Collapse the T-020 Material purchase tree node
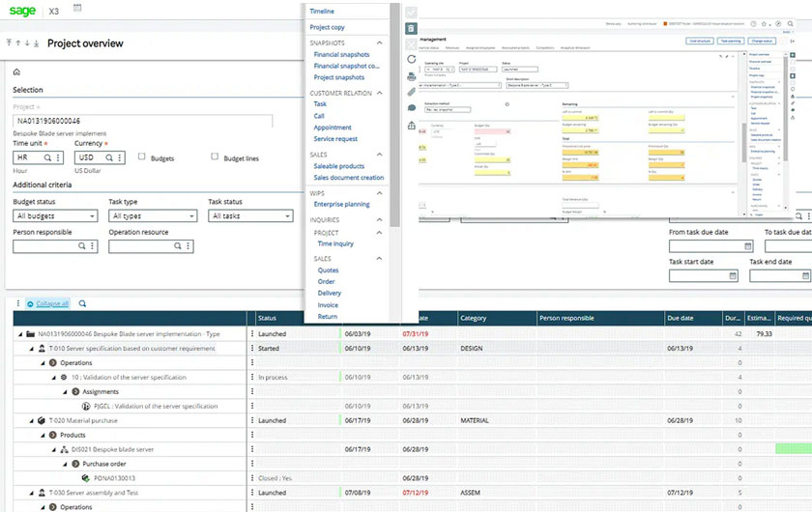The image size is (812, 512). [x=29, y=421]
